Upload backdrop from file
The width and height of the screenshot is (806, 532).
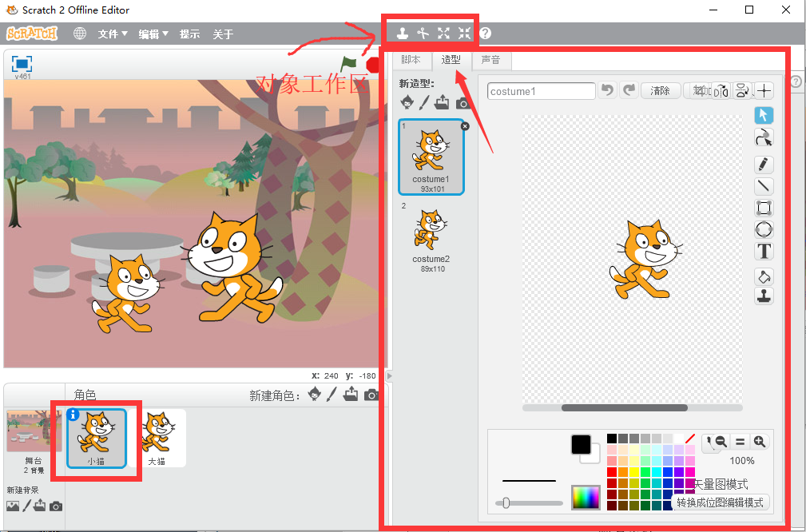coord(40,506)
